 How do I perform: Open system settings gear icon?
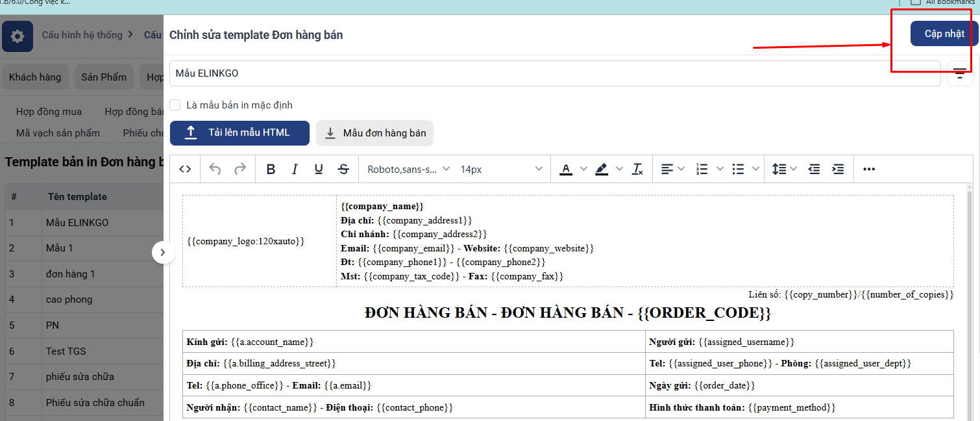(x=18, y=36)
